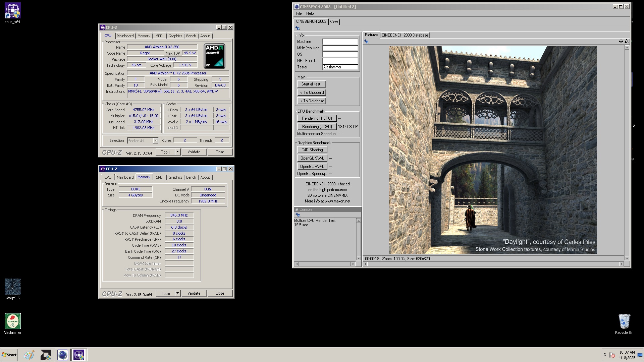Click To Database button
The height and width of the screenshot is (362, 644).
point(312,101)
